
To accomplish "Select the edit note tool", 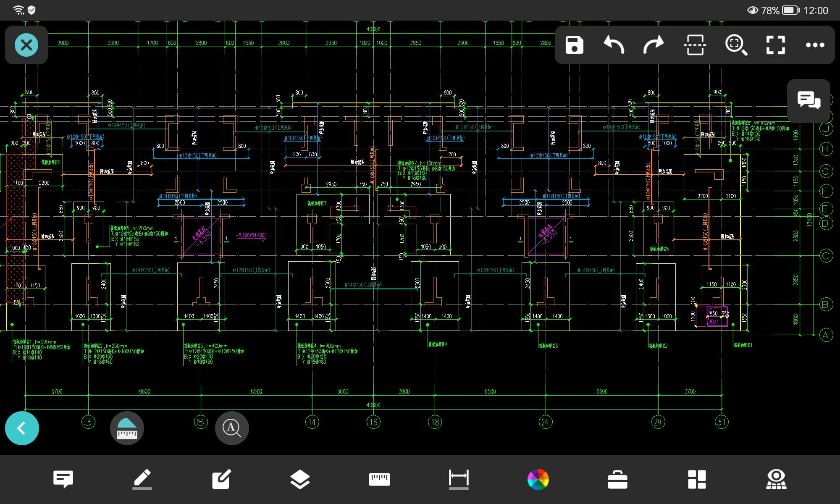I will pos(221,479).
